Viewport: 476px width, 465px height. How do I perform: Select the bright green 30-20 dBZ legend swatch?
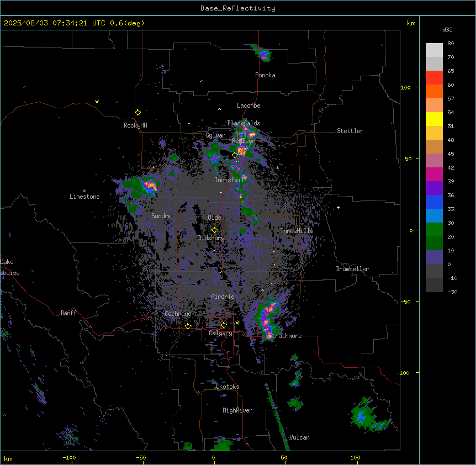point(434,230)
